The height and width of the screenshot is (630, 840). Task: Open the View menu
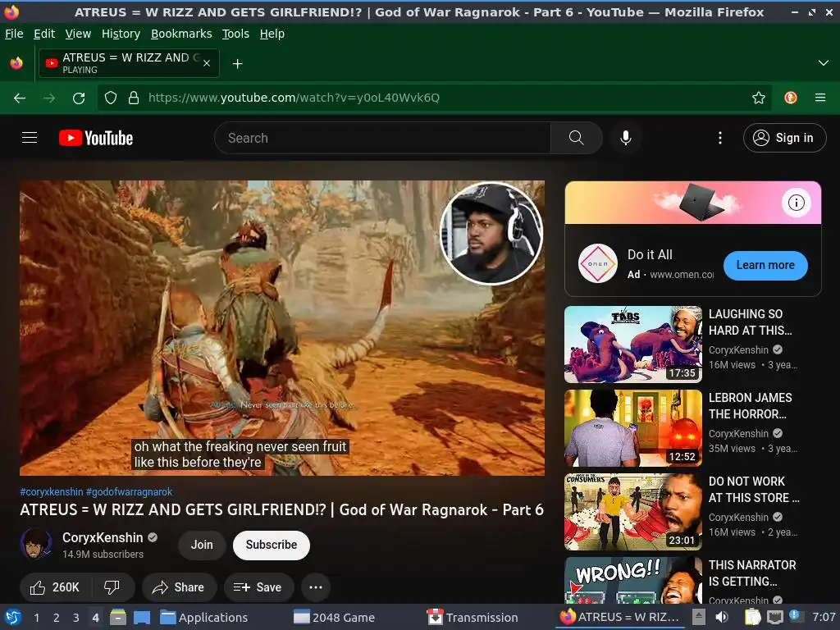78,34
